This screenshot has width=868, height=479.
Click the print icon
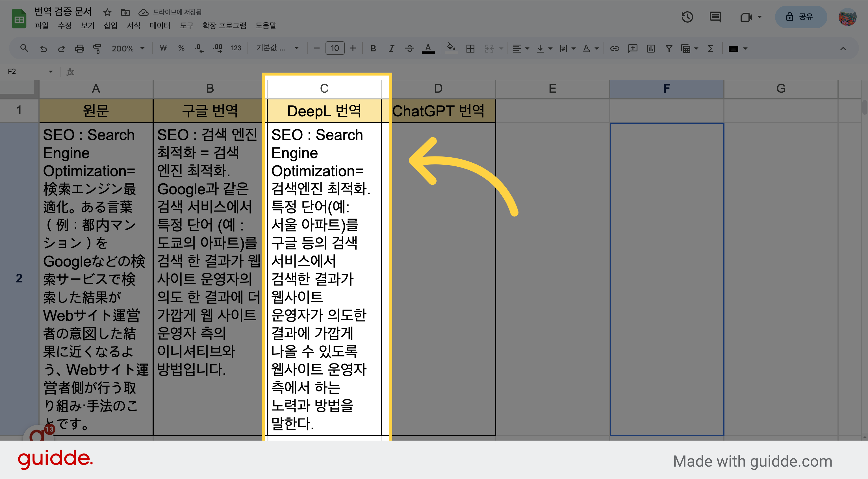pyautogui.click(x=79, y=49)
